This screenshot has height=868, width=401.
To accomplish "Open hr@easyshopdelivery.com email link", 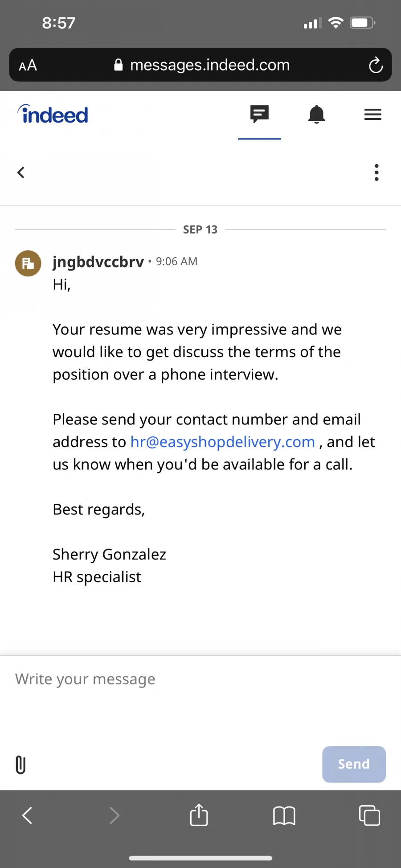I will pyautogui.click(x=223, y=442).
